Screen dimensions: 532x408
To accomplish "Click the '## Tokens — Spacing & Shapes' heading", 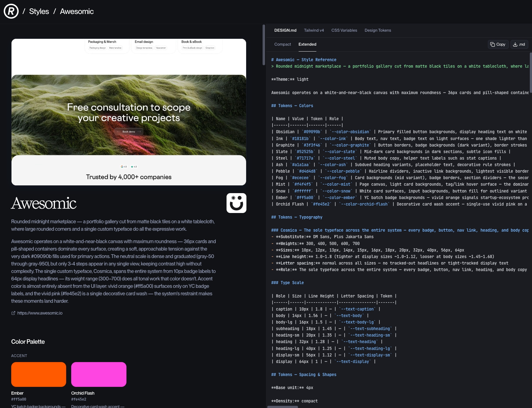I will click(x=304, y=375).
